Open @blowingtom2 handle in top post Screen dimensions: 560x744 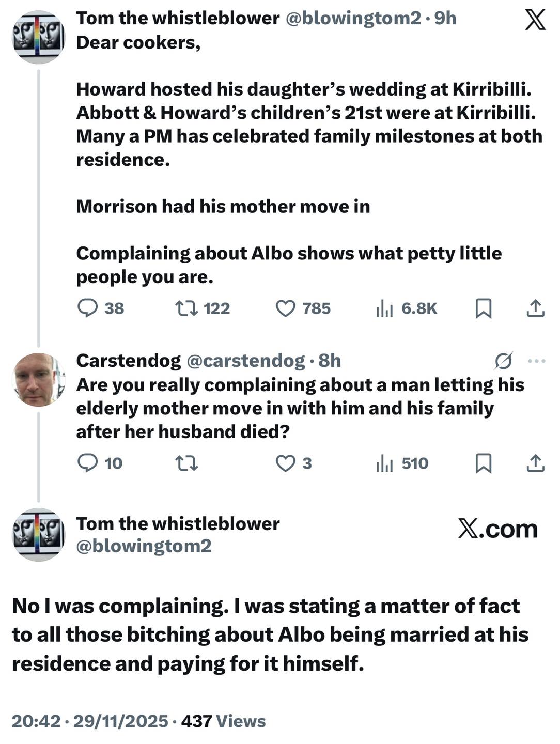tap(353, 18)
